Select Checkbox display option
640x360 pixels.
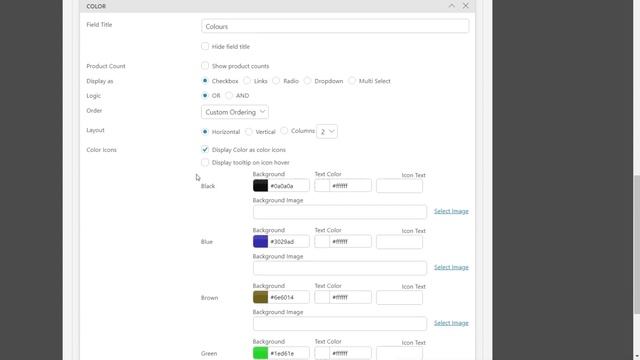coord(205,81)
